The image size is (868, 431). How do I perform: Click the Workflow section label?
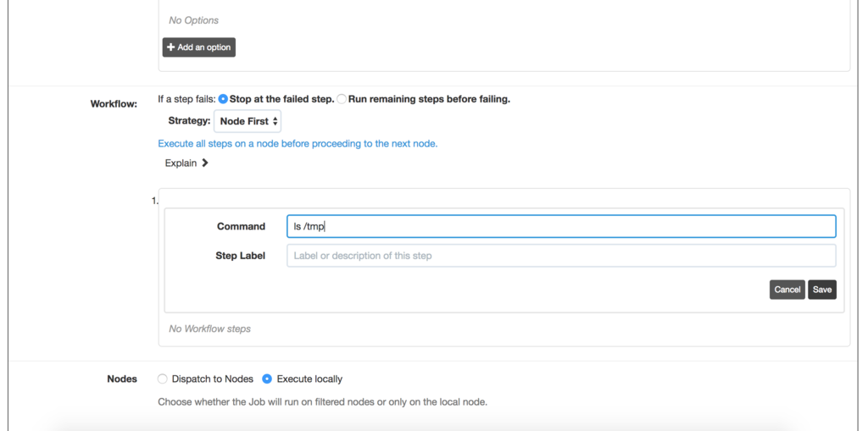114,104
